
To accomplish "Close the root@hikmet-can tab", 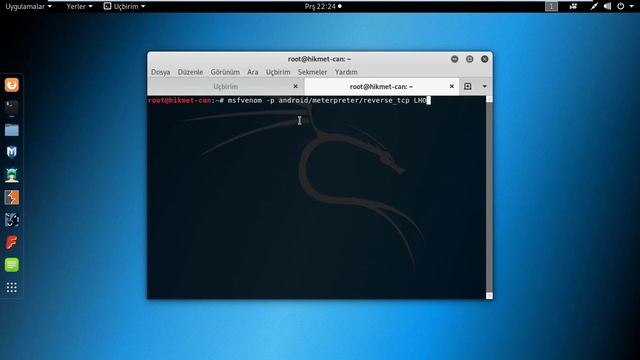I will (x=451, y=86).
